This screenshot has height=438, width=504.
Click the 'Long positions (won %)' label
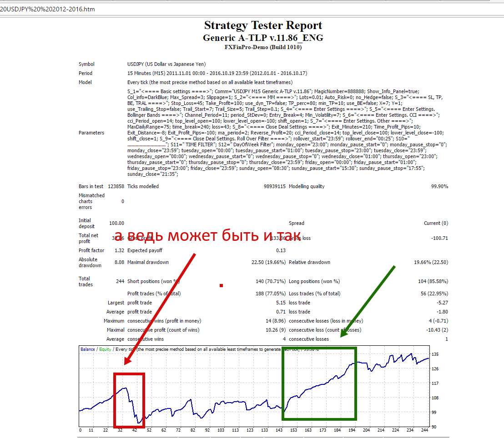(314, 281)
